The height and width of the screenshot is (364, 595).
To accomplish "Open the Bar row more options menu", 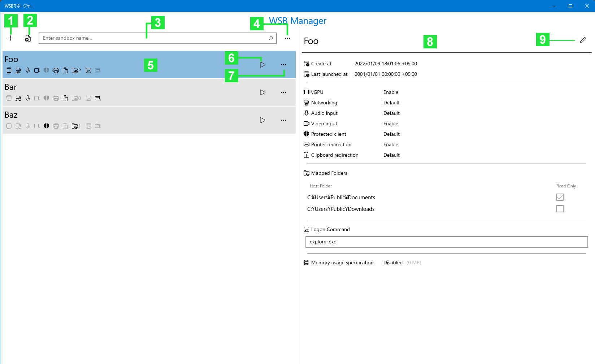I will point(283,92).
